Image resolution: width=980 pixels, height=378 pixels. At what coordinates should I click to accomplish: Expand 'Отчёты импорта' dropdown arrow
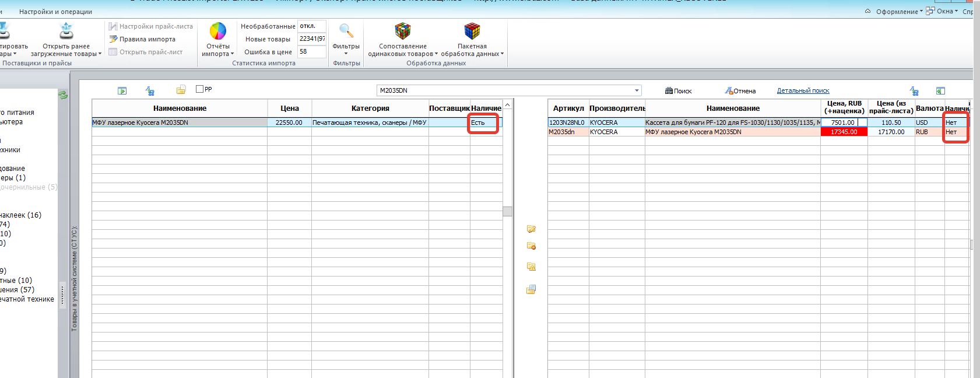click(232, 54)
